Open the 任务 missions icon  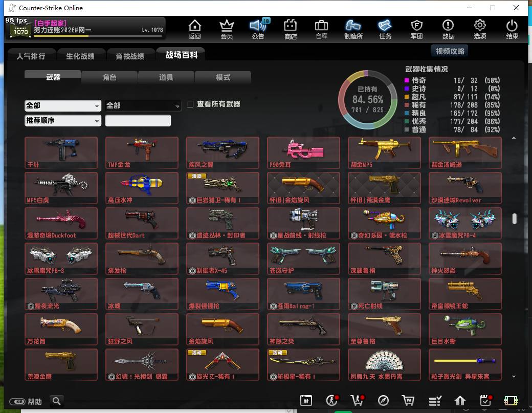[x=385, y=29]
